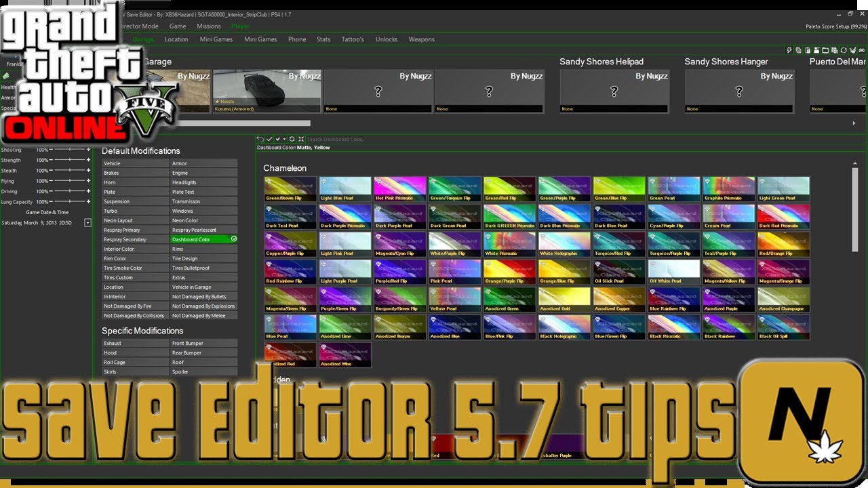Open the Spoiler specific modification
This screenshot has width=868, height=488.
[x=204, y=371]
